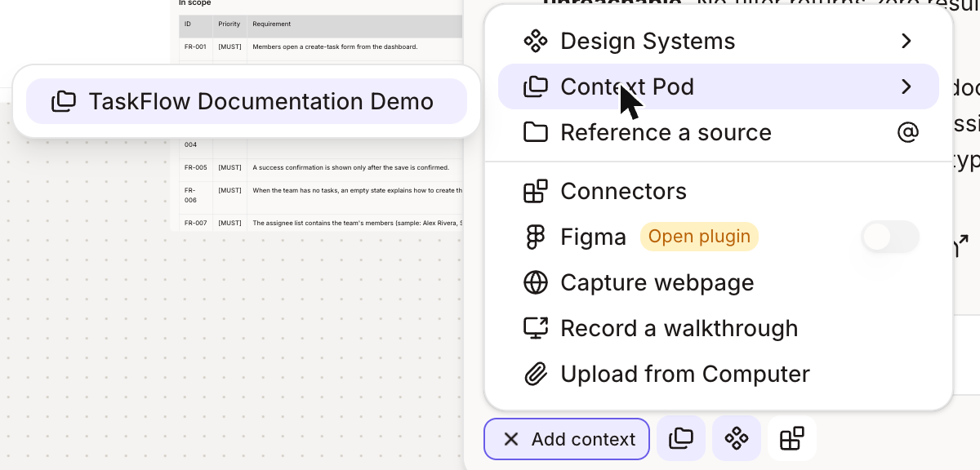Screen dimensions: 980x470
Task: Close the Add context button
Action: tap(567, 439)
